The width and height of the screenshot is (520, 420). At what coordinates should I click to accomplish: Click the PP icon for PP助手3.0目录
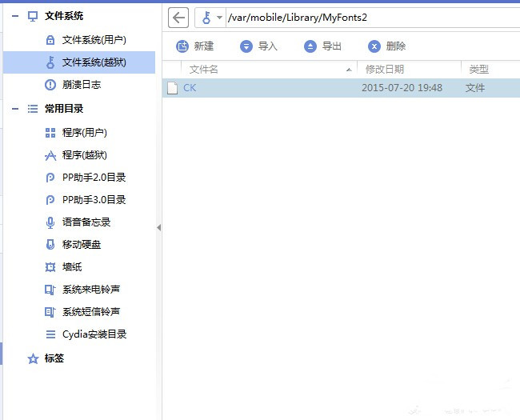click(50, 200)
